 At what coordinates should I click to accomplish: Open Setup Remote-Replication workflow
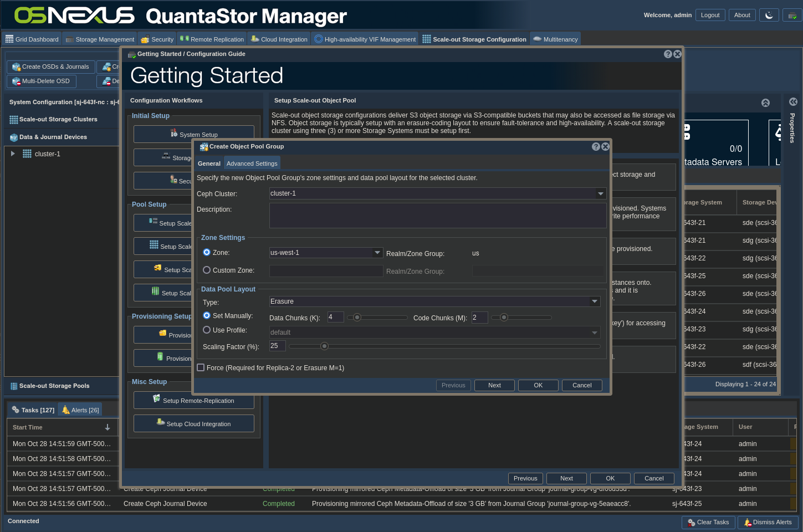(193, 401)
